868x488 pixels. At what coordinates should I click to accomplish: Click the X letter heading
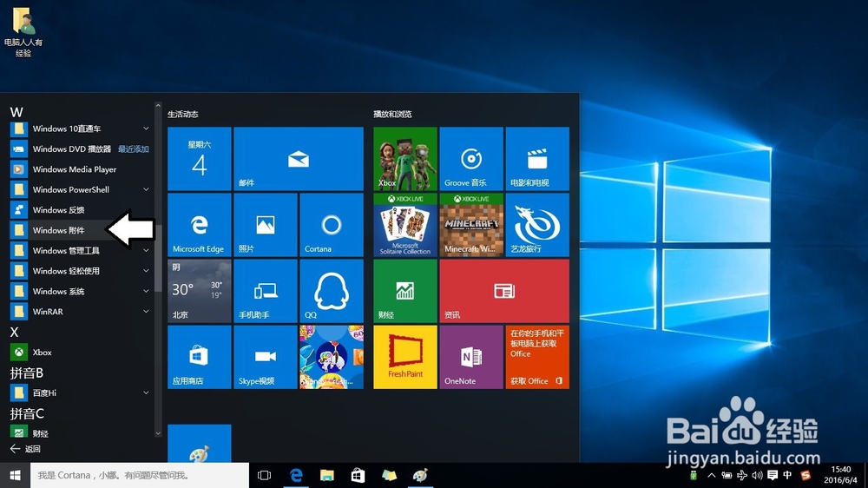pos(15,332)
